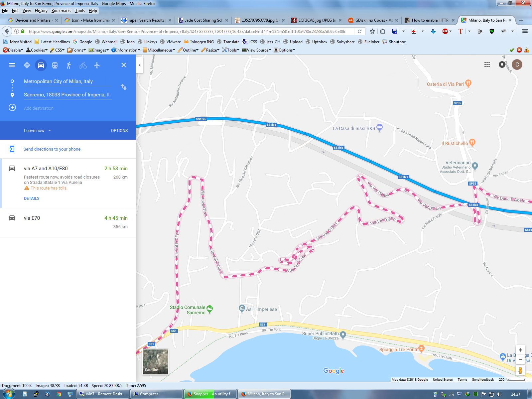This screenshot has width=532, height=399.
Task: Open the Leave now dropdown
Action: (37, 131)
